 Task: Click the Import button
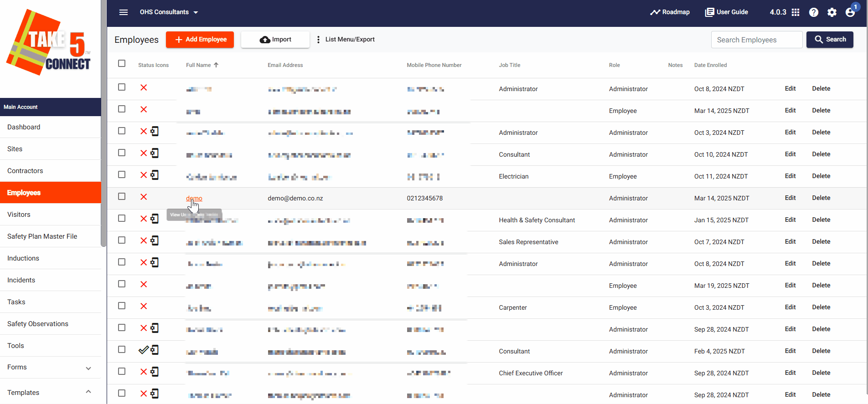coord(275,40)
